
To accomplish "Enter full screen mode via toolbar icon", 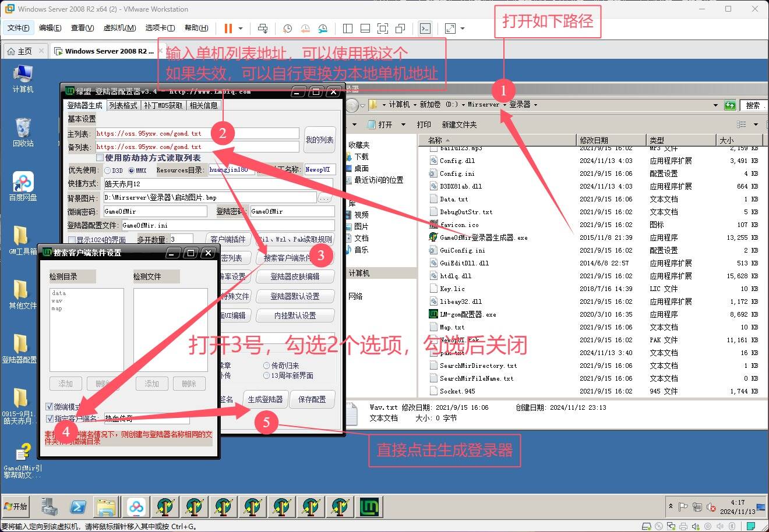I will pos(450,28).
